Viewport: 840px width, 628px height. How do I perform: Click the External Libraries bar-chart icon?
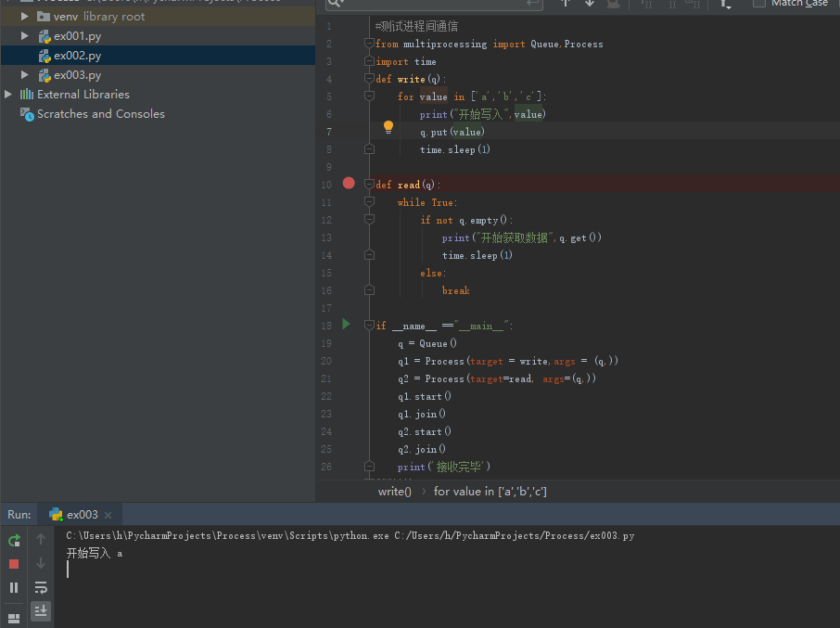(27, 95)
